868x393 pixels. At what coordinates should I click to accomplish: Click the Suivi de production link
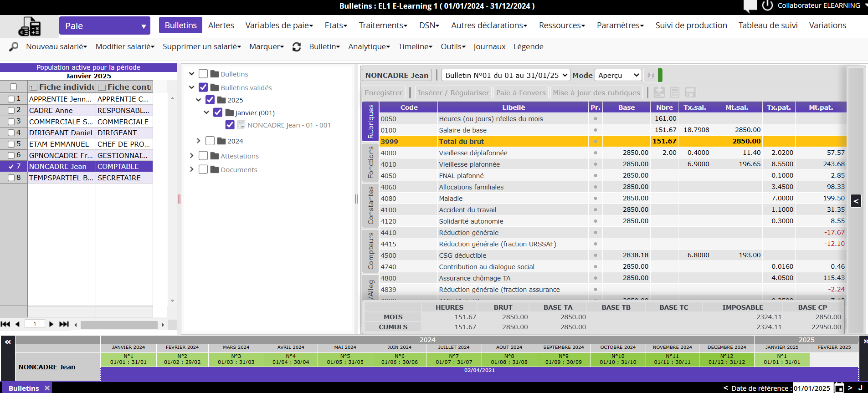(x=691, y=26)
